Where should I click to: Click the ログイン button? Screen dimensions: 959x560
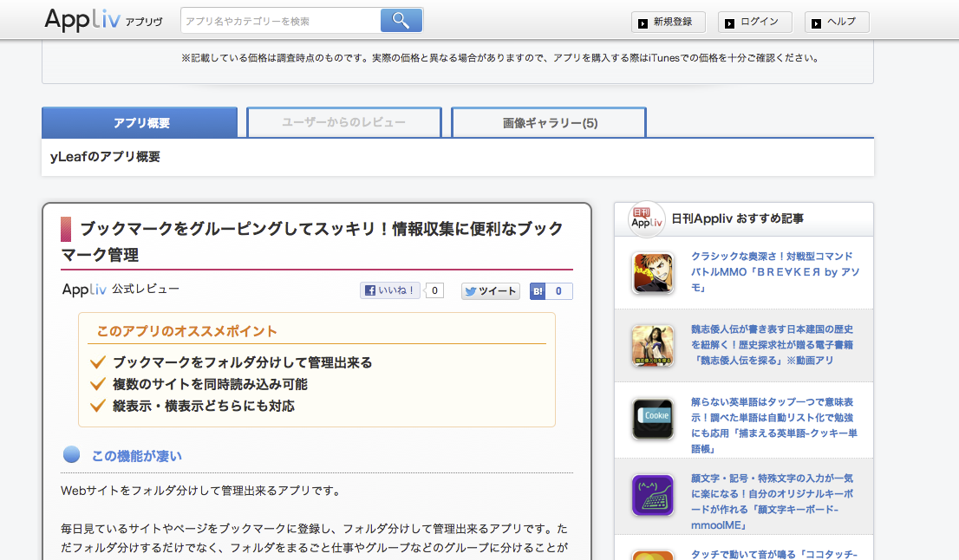pyautogui.click(x=754, y=22)
